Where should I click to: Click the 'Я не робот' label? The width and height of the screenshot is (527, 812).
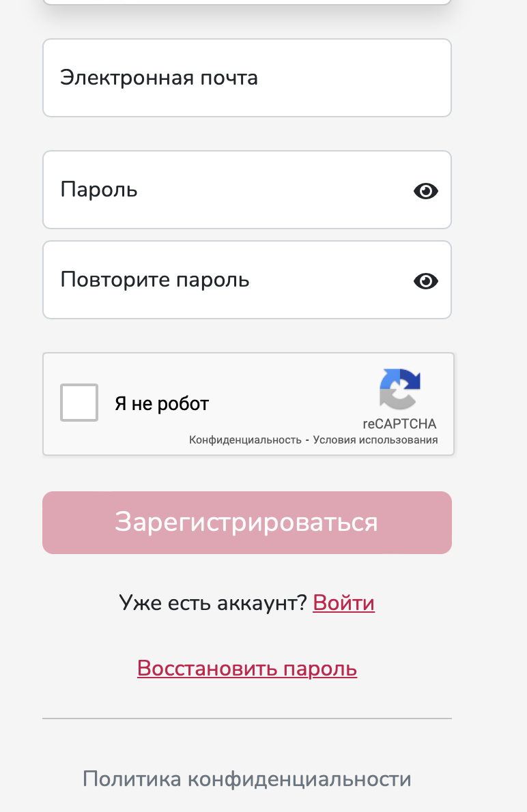tap(162, 404)
